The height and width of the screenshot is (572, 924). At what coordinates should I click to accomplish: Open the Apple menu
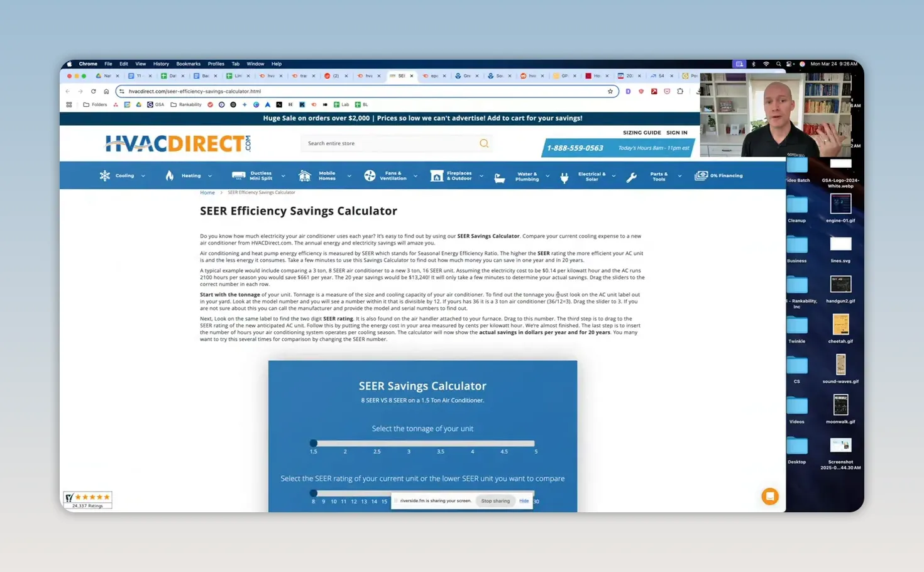pos(69,64)
